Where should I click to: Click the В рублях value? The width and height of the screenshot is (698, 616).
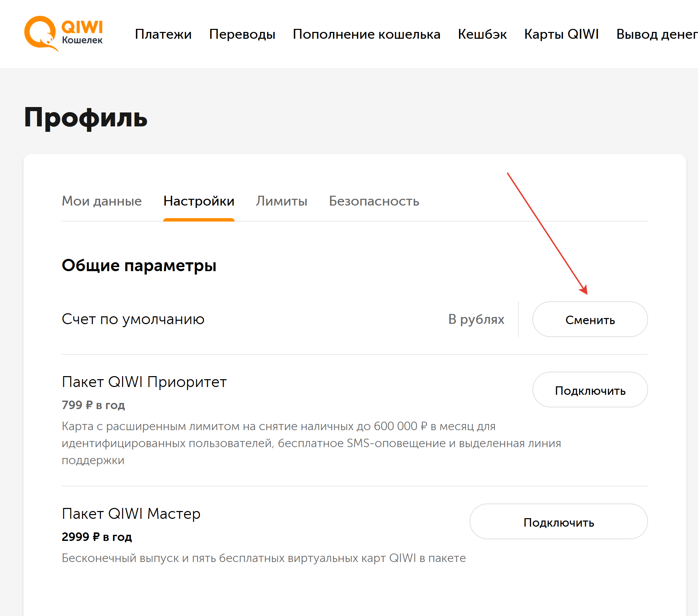476,319
